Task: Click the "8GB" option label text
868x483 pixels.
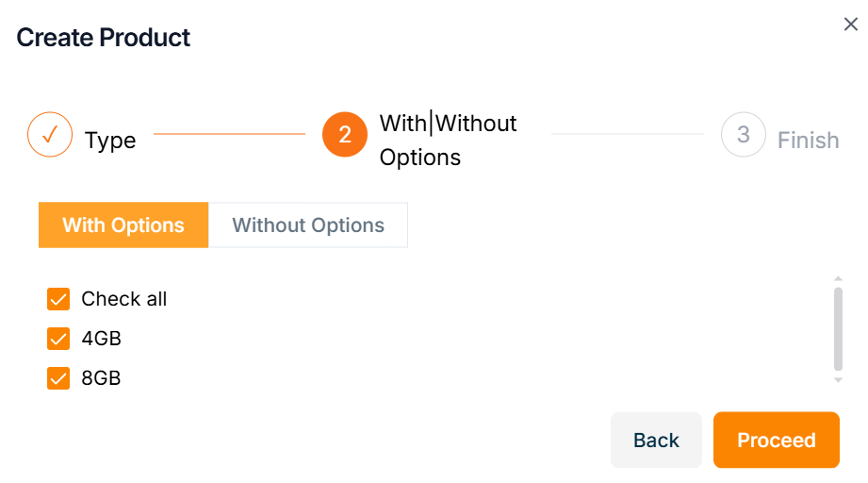Action: [102, 378]
